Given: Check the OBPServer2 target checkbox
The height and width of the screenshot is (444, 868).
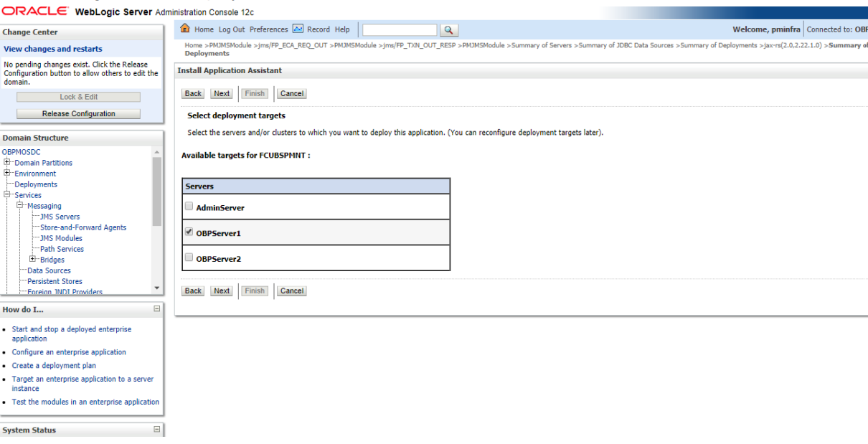Looking at the screenshot, I should [x=189, y=258].
